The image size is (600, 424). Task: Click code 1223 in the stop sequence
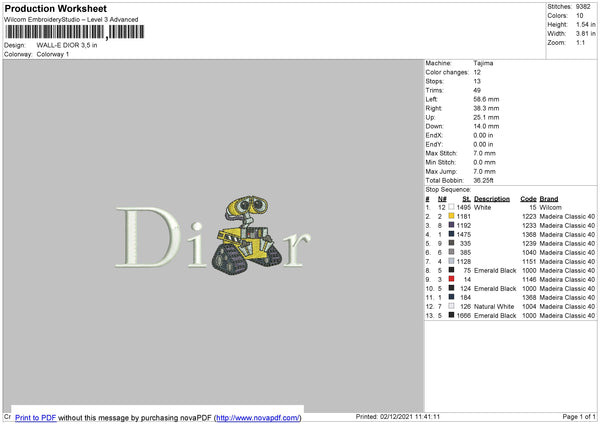tap(529, 217)
